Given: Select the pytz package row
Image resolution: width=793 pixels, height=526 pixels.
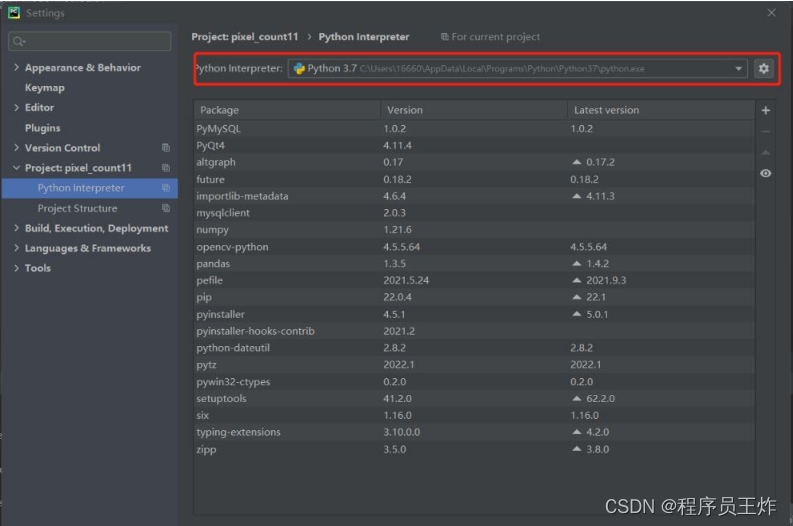Looking at the screenshot, I should pos(474,365).
